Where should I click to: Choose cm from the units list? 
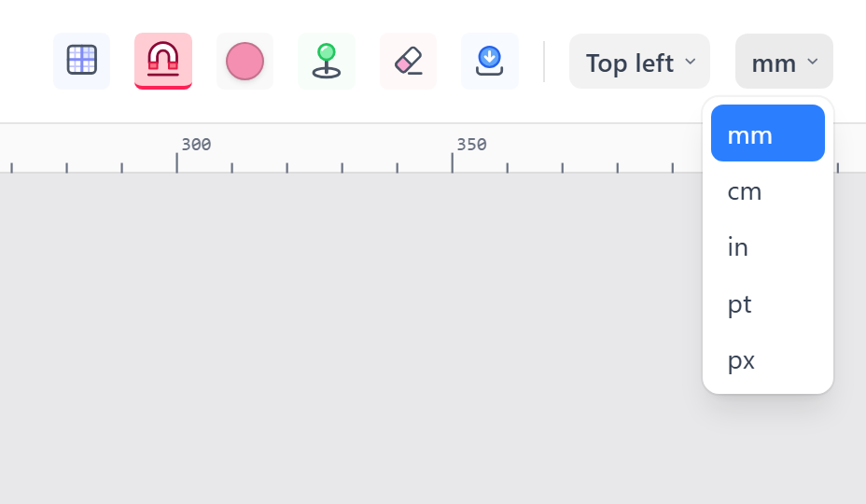click(768, 191)
